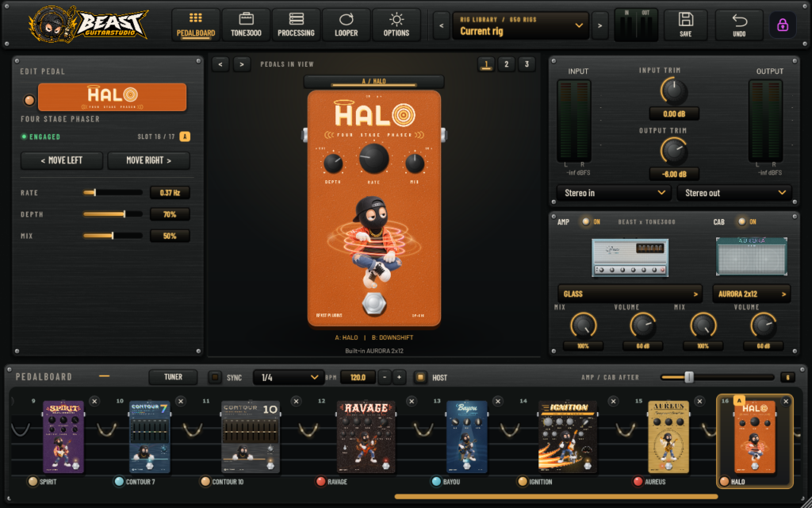Click the 70% depth value field
The width and height of the screenshot is (812, 508).
click(170, 214)
